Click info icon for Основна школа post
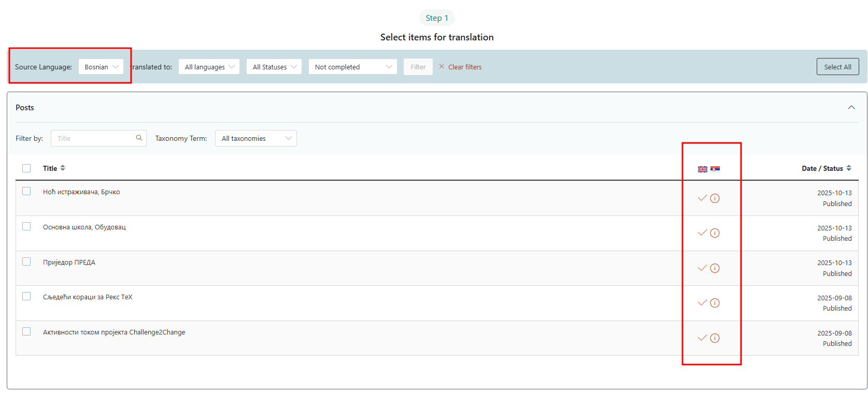This screenshot has height=393, width=868. click(715, 233)
